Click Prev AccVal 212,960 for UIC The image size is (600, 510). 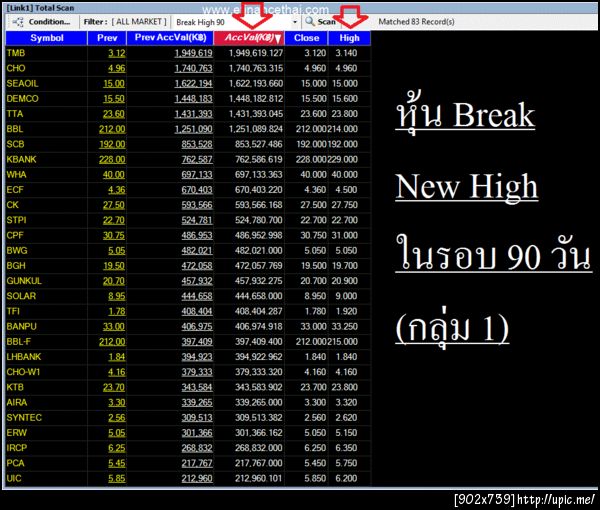point(197,478)
